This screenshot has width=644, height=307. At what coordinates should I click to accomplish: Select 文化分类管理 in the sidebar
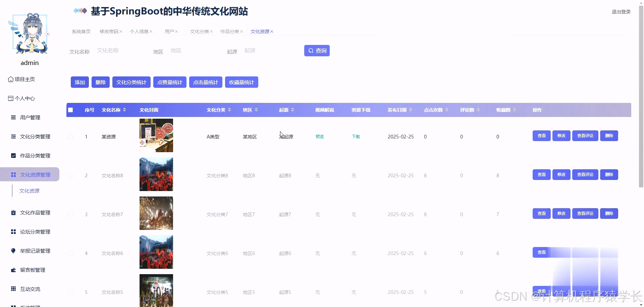tap(35, 136)
